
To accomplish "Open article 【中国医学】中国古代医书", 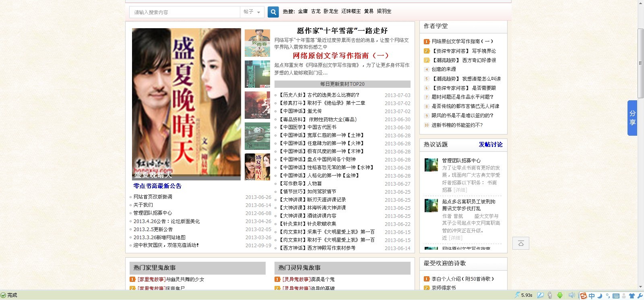I will 307,127.
